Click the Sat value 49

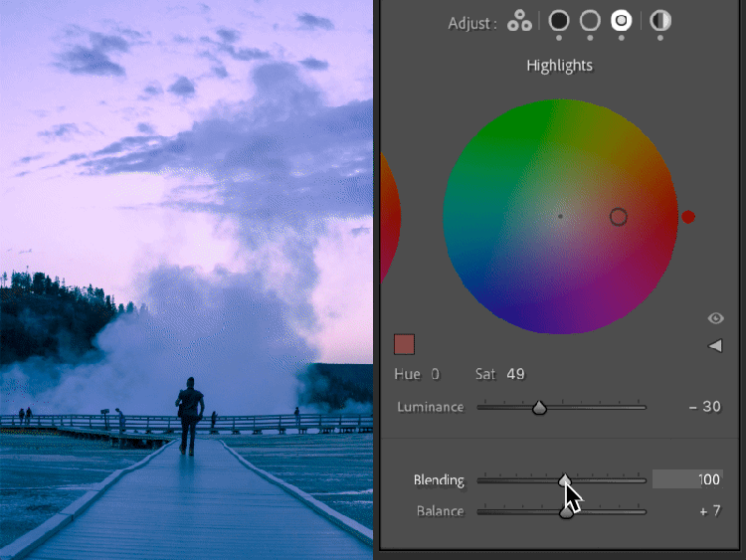pyautogui.click(x=515, y=374)
